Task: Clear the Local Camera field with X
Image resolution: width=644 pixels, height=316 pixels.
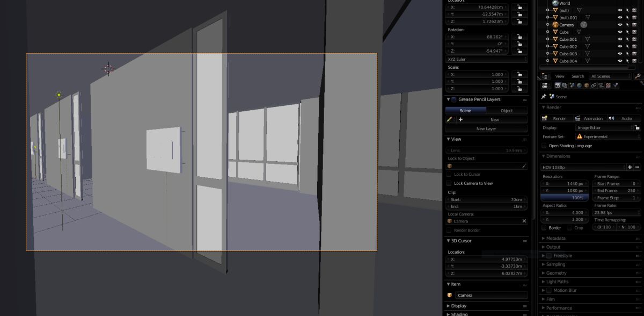Action: pos(524,221)
